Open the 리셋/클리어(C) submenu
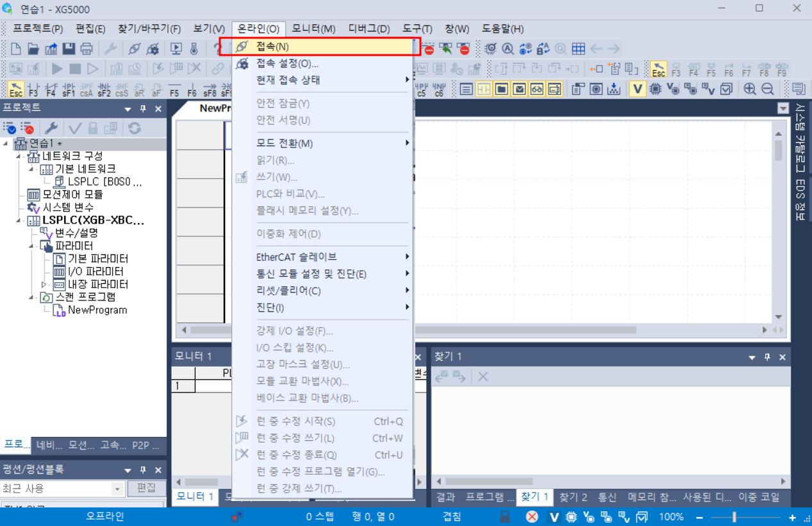The height and width of the screenshot is (526, 812). [323, 291]
